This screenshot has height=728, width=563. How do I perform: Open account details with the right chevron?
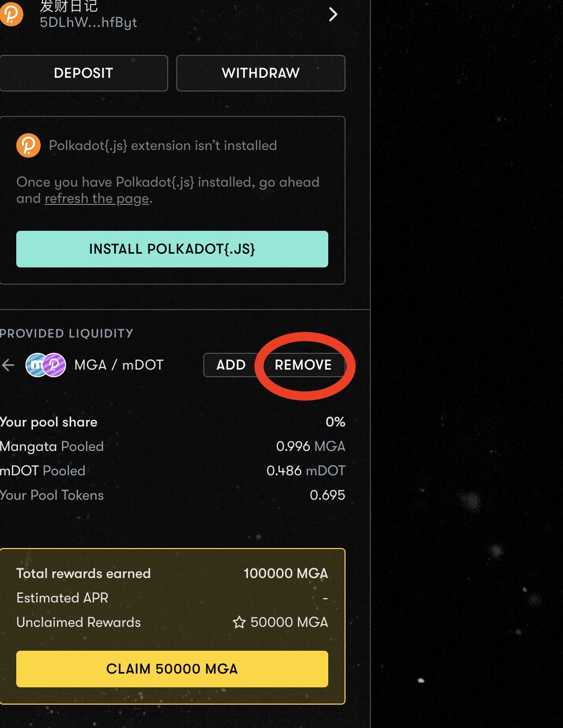pyautogui.click(x=333, y=14)
